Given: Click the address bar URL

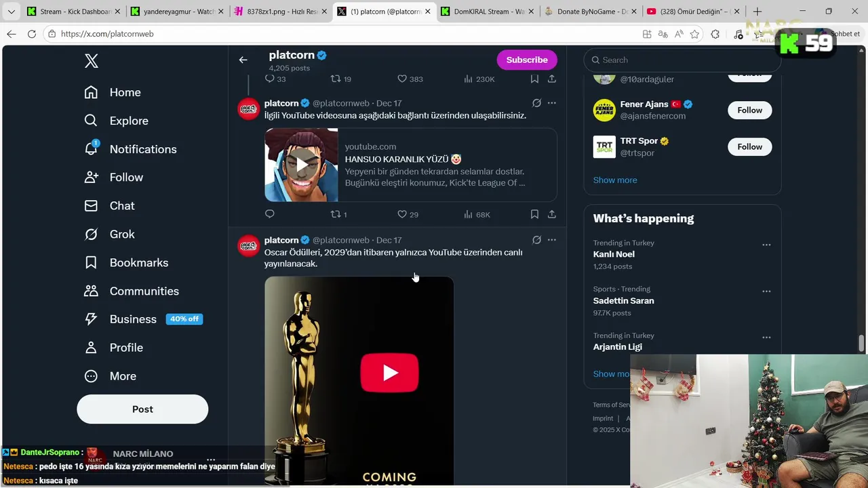Looking at the screenshot, I should tap(107, 34).
